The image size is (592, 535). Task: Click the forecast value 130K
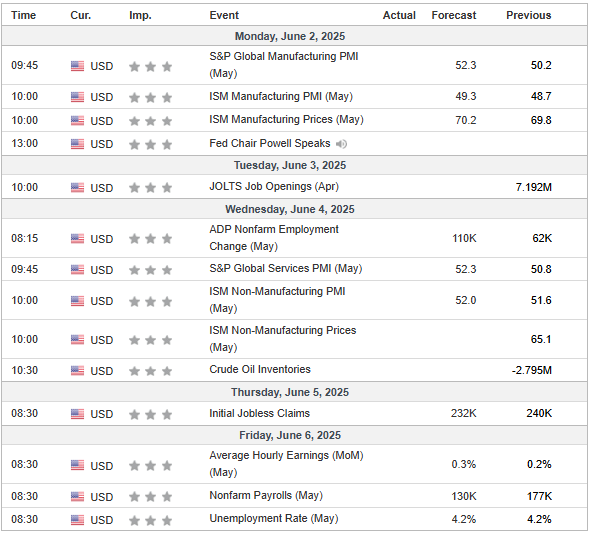pos(464,496)
